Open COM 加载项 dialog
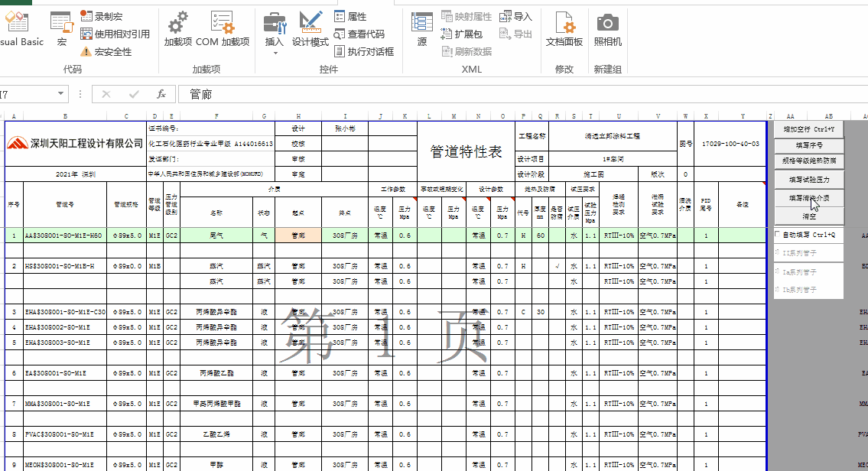Viewport: 868px width, 471px height. point(223,29)
